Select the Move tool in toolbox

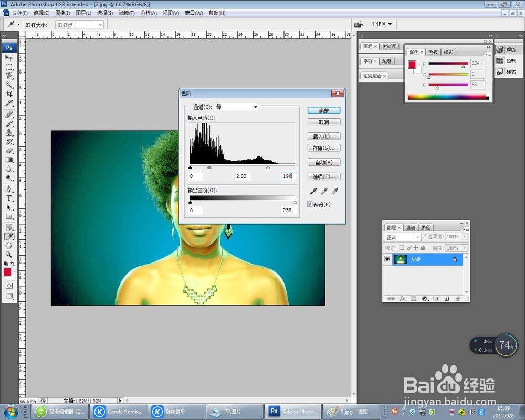(9, 58)
